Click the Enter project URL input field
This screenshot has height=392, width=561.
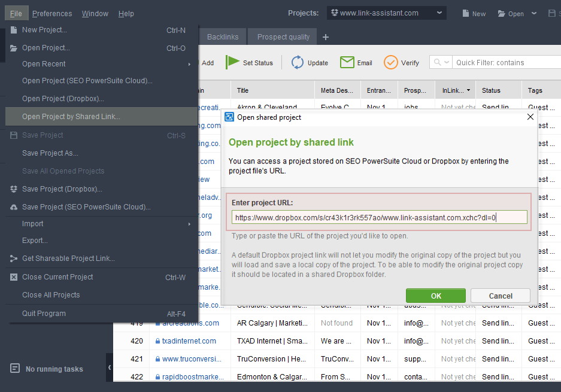379,217
